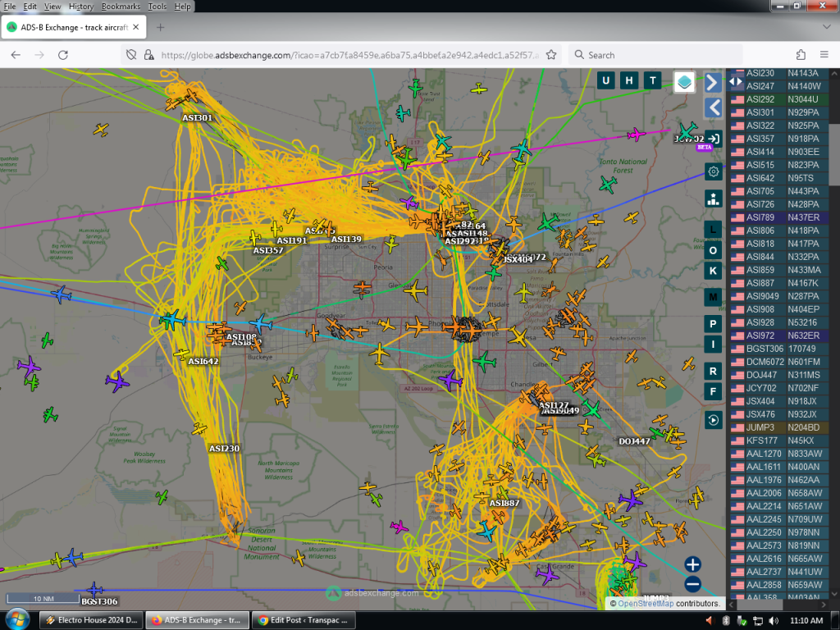Open the OpenStreetMap attribution link
This screenshot has height=630, width=840.
pyautogui.click(x=646, y=603)
